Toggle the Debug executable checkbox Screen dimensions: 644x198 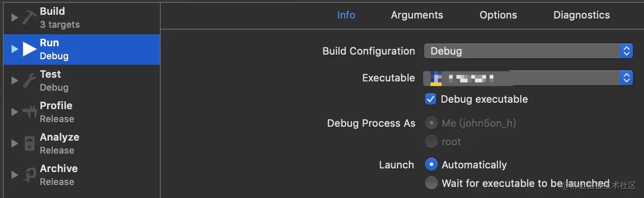[x=431, y=99]
